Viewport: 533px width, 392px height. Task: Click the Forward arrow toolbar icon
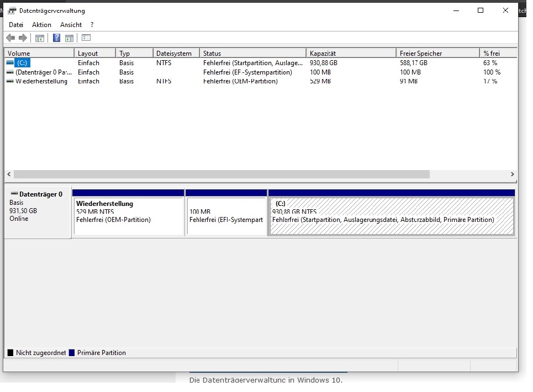23,38
